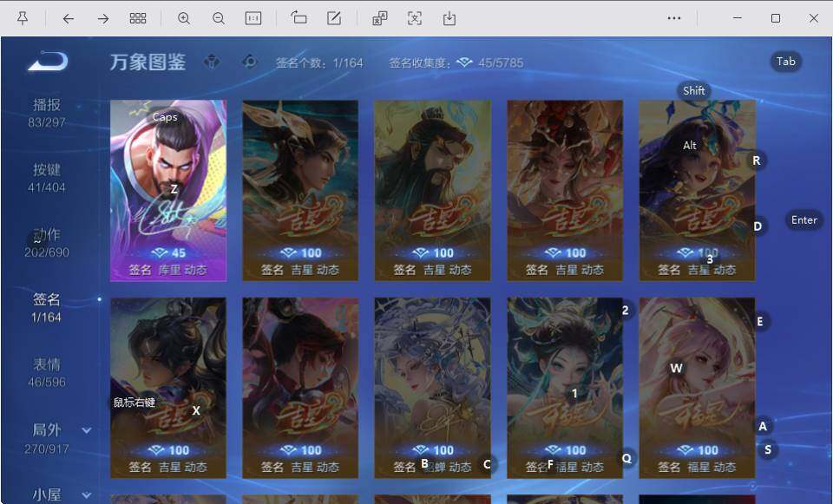The image size is (833, 504).
Task: Expand the 小屋 chevron
Action: (87, 495)
